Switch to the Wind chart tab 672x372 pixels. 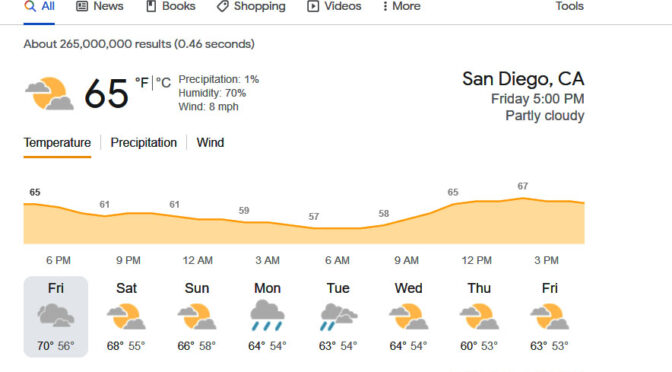[x=210, y=143]
